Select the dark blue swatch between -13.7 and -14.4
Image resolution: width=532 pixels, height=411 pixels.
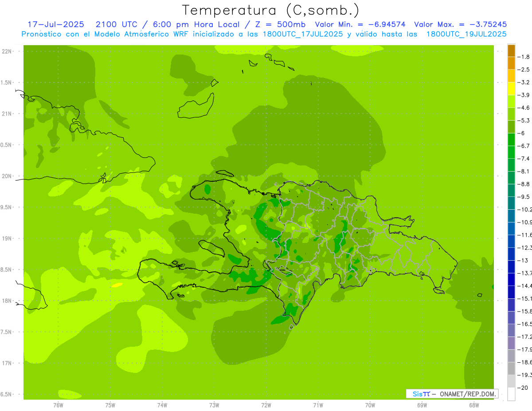coord(511,279)
